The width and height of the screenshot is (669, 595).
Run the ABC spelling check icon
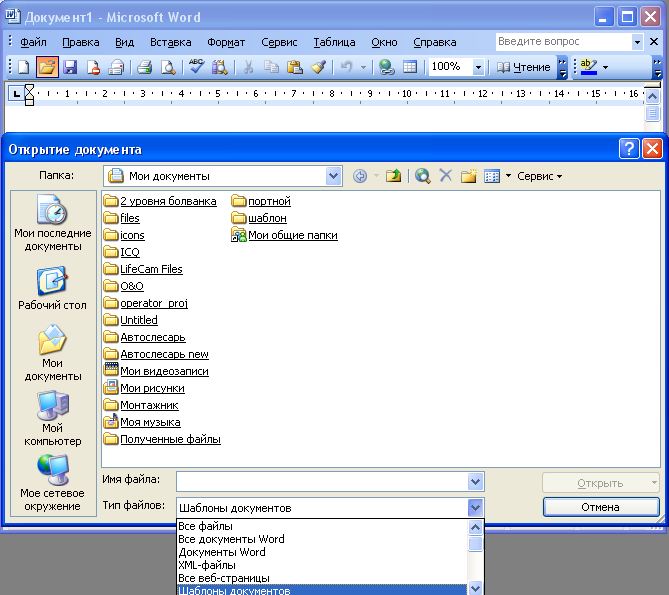click(196, 67)
